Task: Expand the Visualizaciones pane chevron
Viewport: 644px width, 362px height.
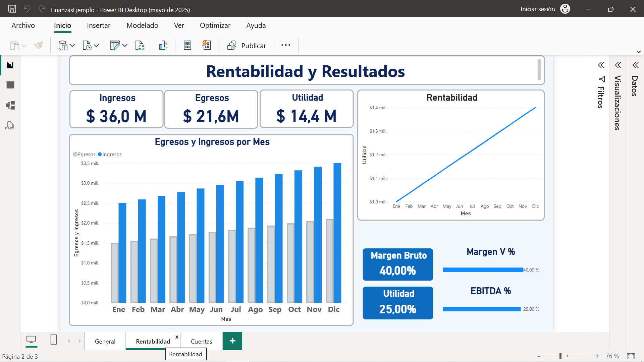Action: [618, 65]
